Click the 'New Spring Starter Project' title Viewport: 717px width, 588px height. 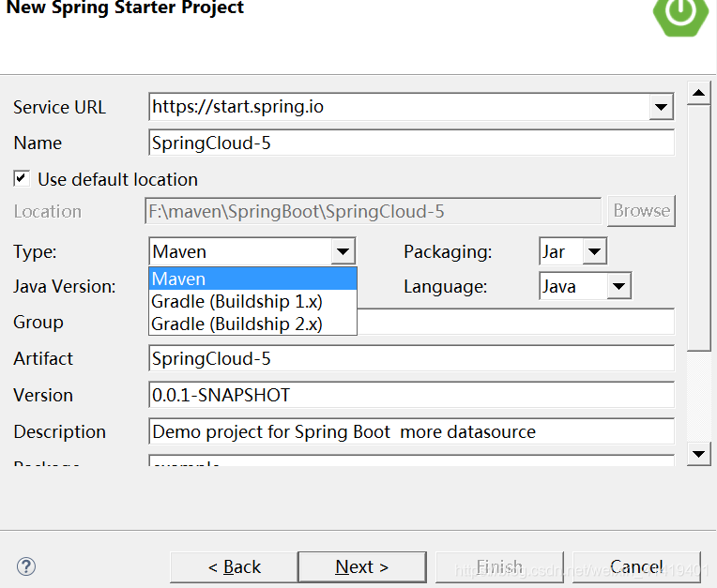tap(125, 8)
